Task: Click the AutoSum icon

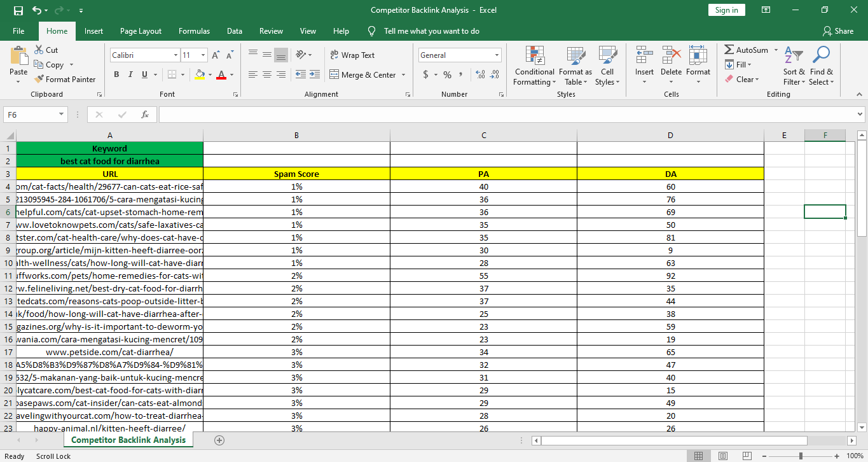Action: [x=730, y=50]
